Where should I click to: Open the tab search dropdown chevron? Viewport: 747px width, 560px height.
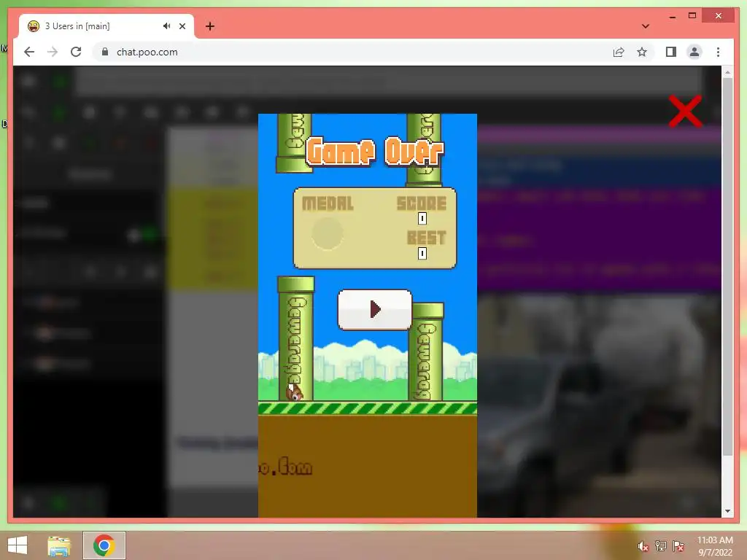point(646,26)
